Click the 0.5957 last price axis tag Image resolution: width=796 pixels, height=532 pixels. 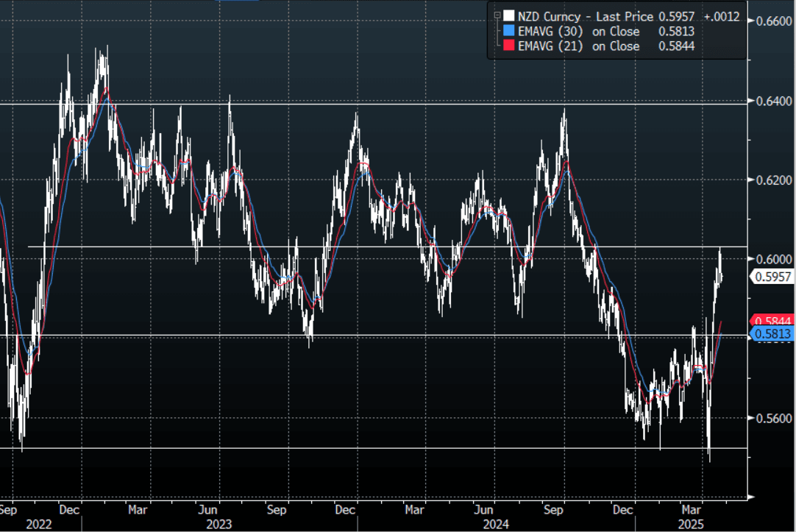pos(770,277)
